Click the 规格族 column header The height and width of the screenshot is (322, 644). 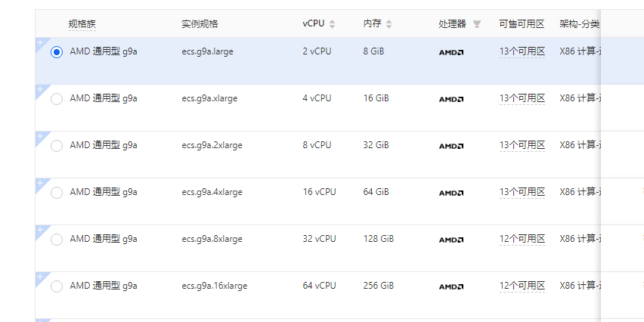coord(82,24)
